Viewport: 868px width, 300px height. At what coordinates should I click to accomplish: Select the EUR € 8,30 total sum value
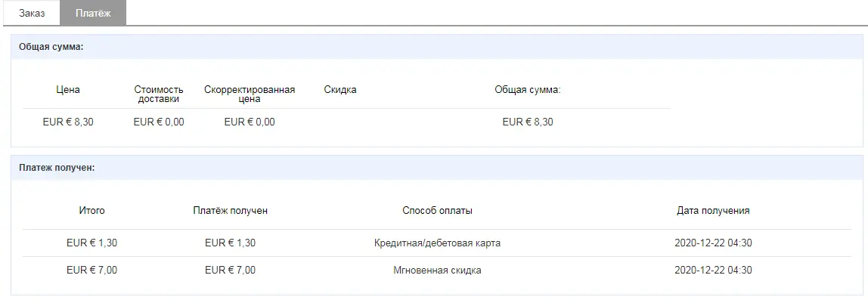tap(528, 122)
